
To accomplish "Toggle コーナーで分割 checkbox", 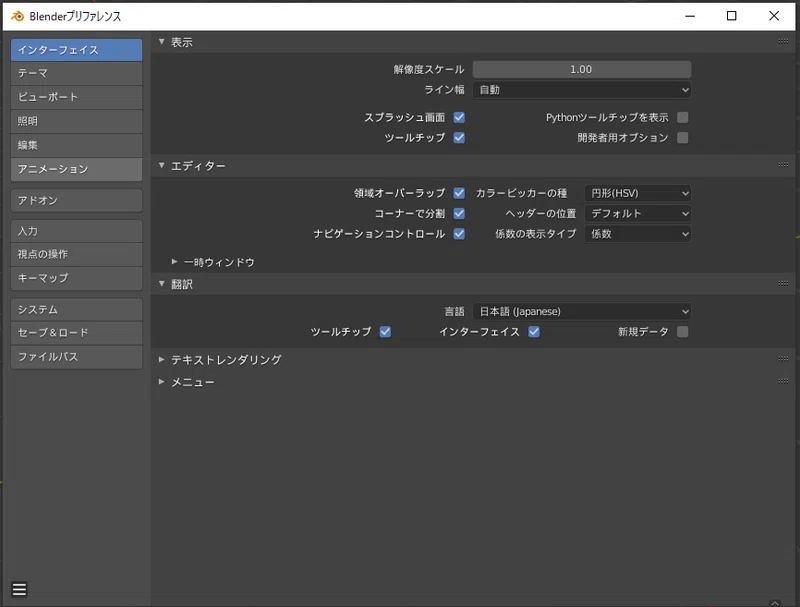I will click(x=459, y=213).
